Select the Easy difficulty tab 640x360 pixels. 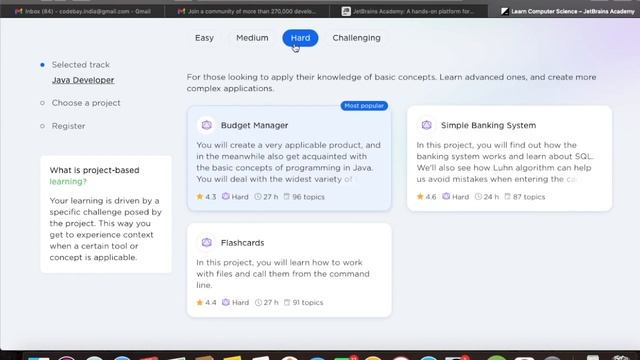204,38
